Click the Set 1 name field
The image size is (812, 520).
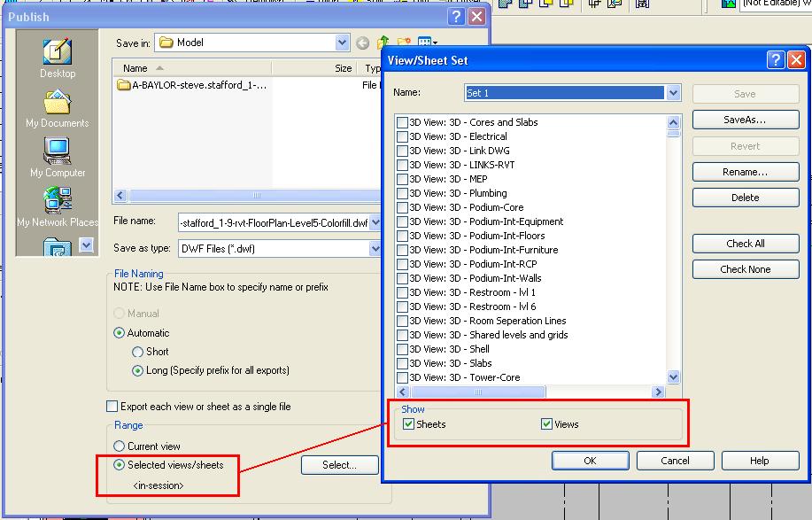point(564,93)
